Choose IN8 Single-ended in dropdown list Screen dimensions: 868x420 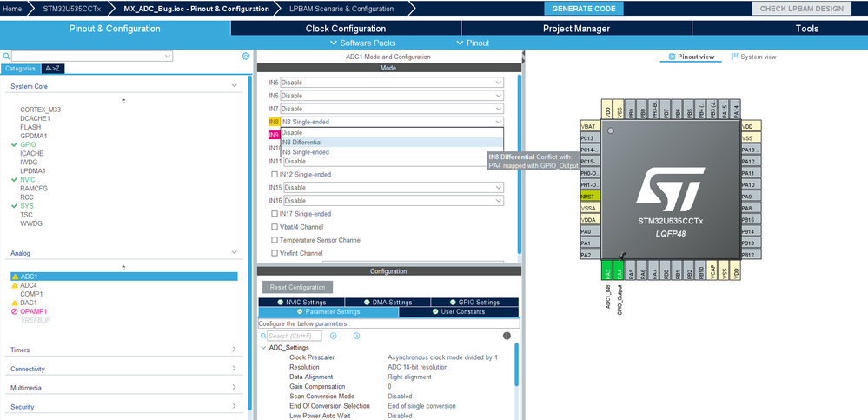click(392, 152)
